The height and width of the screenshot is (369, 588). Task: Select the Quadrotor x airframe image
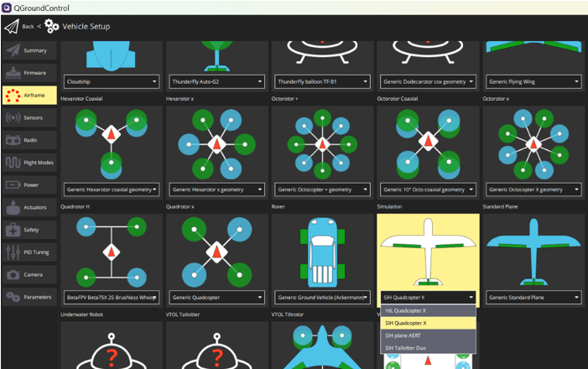coord(216,252)
